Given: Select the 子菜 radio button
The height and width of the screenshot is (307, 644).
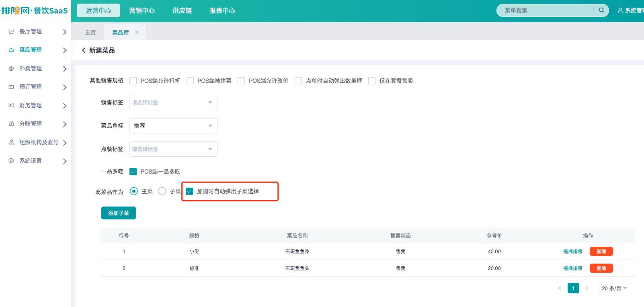Looking at the screenshot, I should coord(162,191).
